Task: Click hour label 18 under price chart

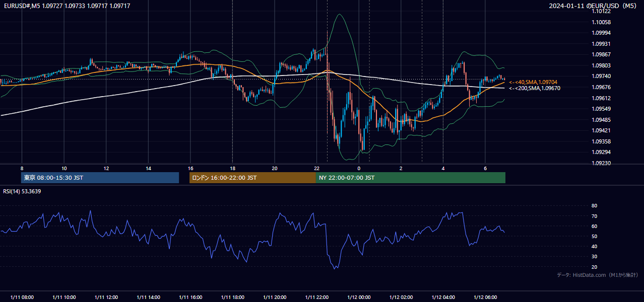Action: [232, 168]
